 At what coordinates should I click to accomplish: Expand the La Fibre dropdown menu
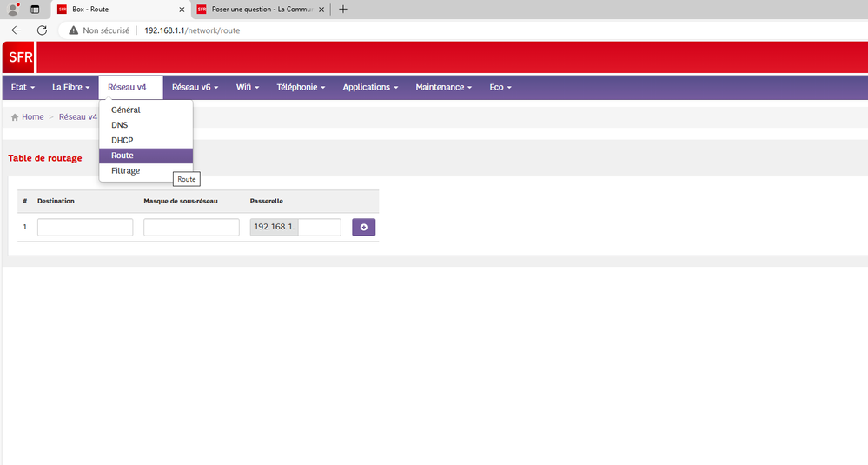click(x=70, y=88)
